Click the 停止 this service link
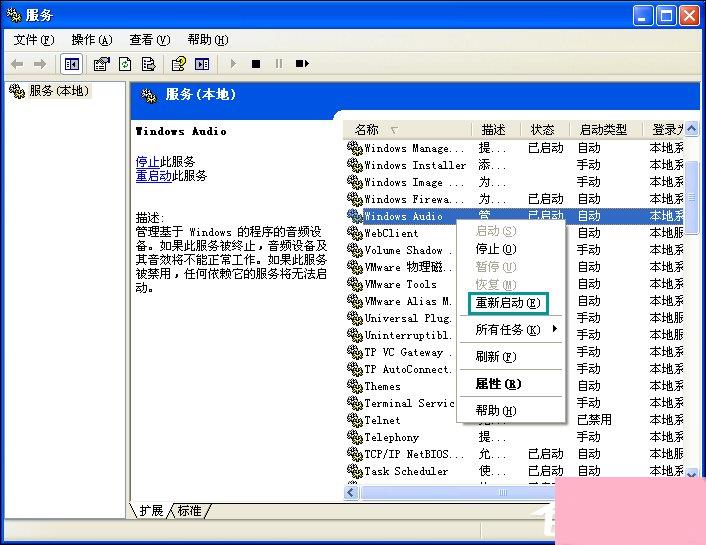706x545 pixels. [x=148, y=161]
